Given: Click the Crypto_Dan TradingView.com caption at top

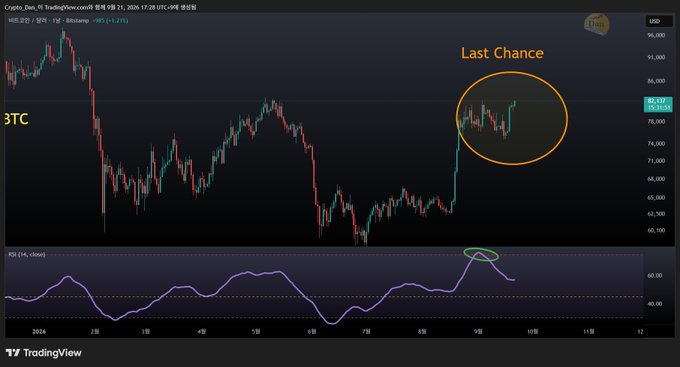Looking at the screenshot, I should pos(100,7).
